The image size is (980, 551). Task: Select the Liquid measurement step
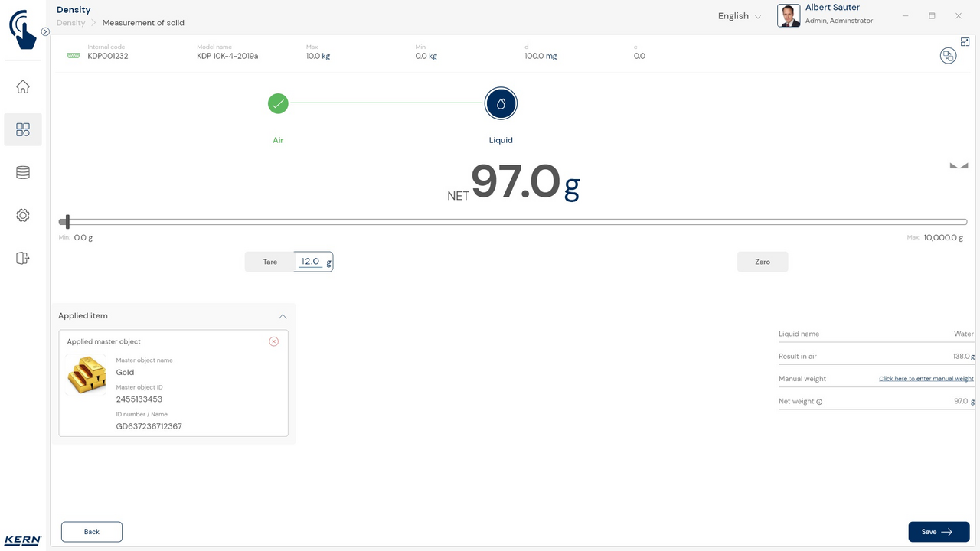pos(501,104)
